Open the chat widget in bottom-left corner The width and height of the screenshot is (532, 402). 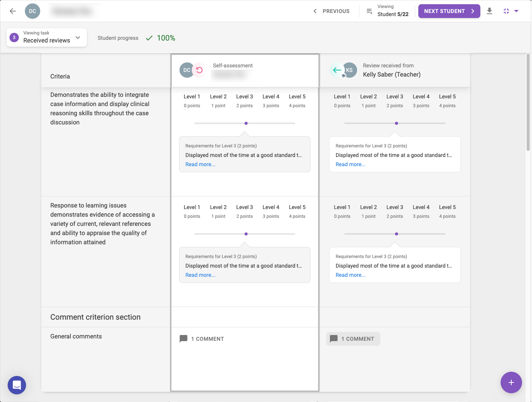[17, 385]
